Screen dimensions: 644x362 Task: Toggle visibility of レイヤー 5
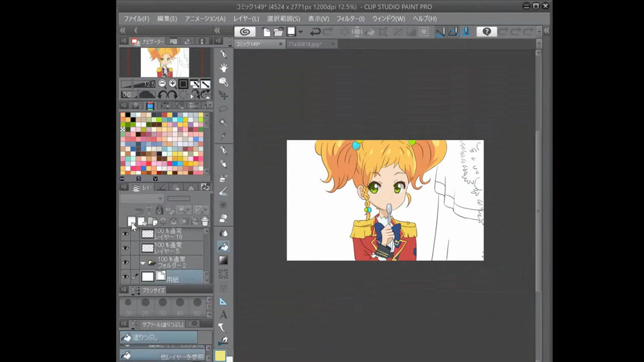(x=125, y=247)
